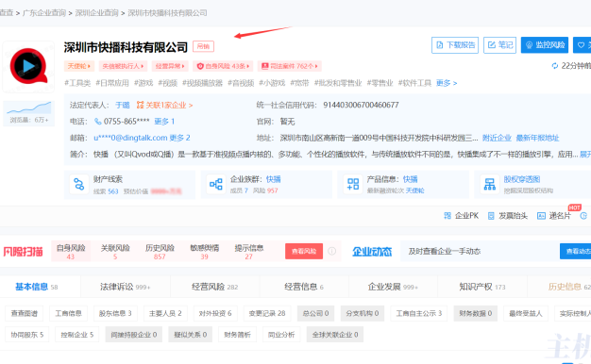Viewport: 591px width, 364px height.
Task: Click 附近企业 link
Action: click(497, 138)
